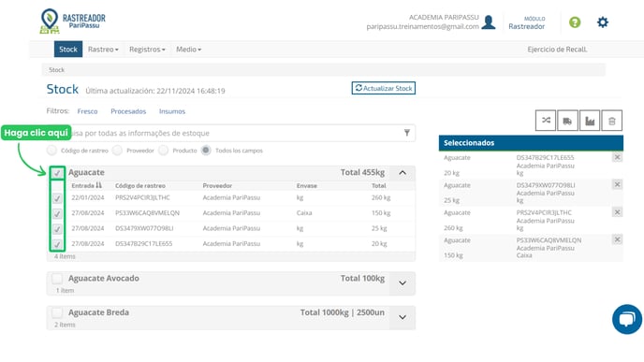This screenshot has height=362, width=644.
Task: Click the 260 kg total cell
Action: coord(381,197)
